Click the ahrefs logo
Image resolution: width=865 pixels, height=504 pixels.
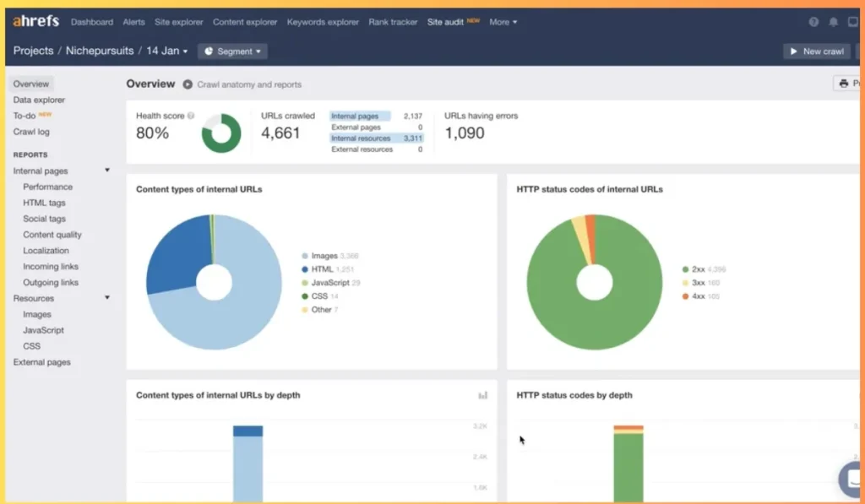click(35, 21)
